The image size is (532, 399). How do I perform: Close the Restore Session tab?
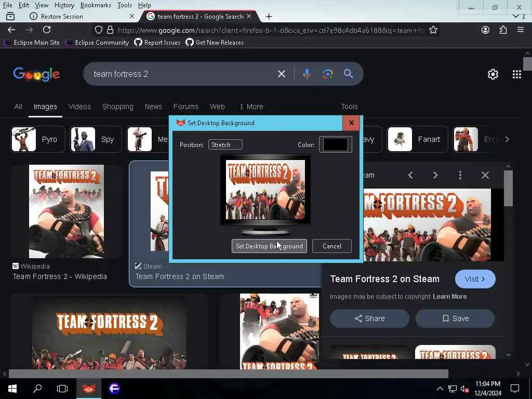pyautogui.click(x=132, y=16)
